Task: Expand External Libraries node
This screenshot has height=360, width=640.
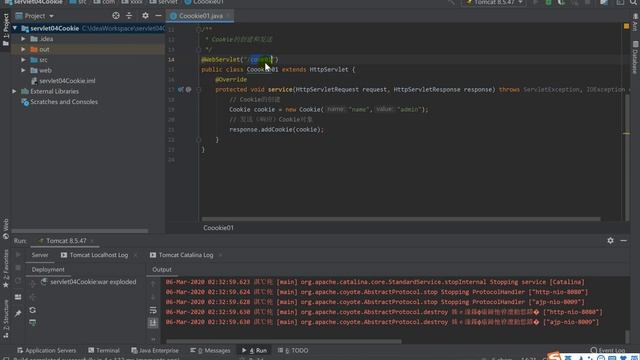Action: 14,91
